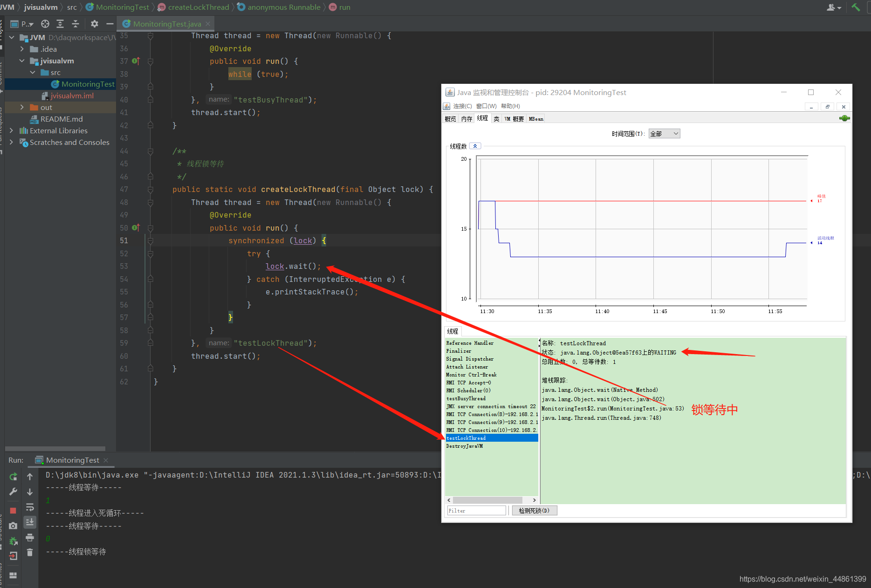The width and height of the screenshot is (871, 588).
Task: Collapse the jvisualvm module folder
Action: [x=22, y=61]
